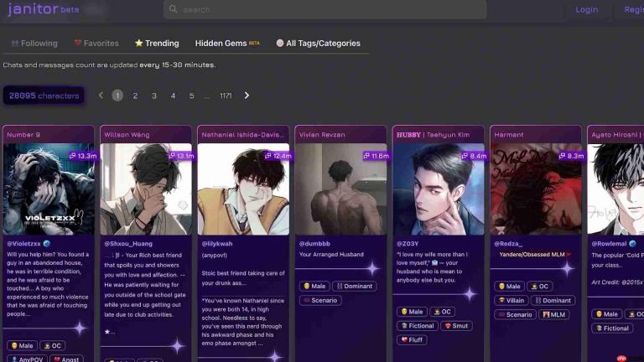Viewport: 644px width, 362px height.
Task: Go to page 4
Action: [173, 96]
